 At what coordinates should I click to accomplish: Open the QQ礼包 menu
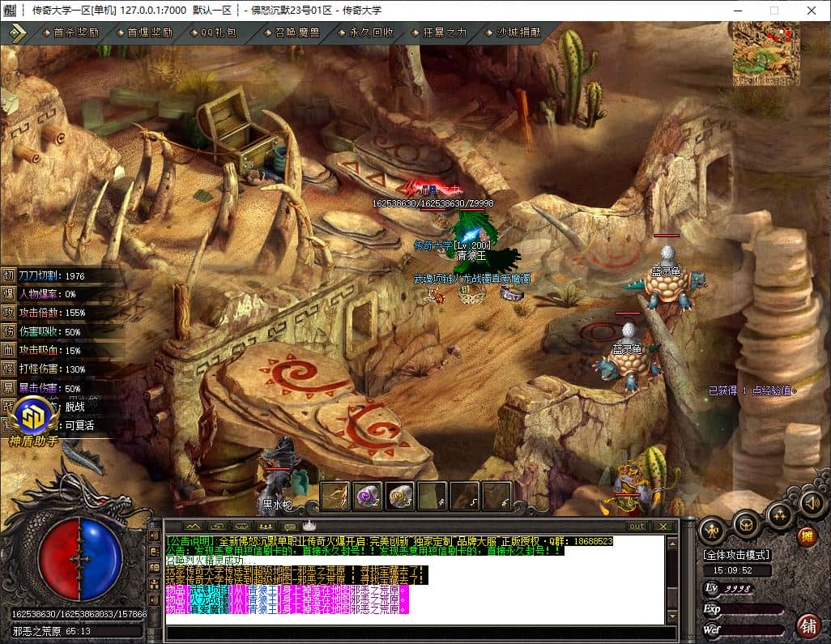pyautogui.click(x=213, y=33)
